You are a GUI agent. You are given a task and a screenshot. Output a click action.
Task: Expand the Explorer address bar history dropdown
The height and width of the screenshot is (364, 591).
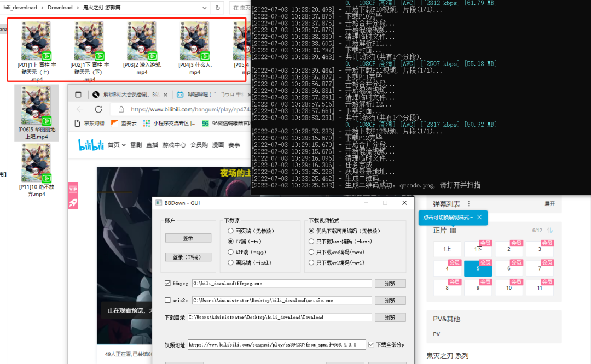click(x=204, y=8)
